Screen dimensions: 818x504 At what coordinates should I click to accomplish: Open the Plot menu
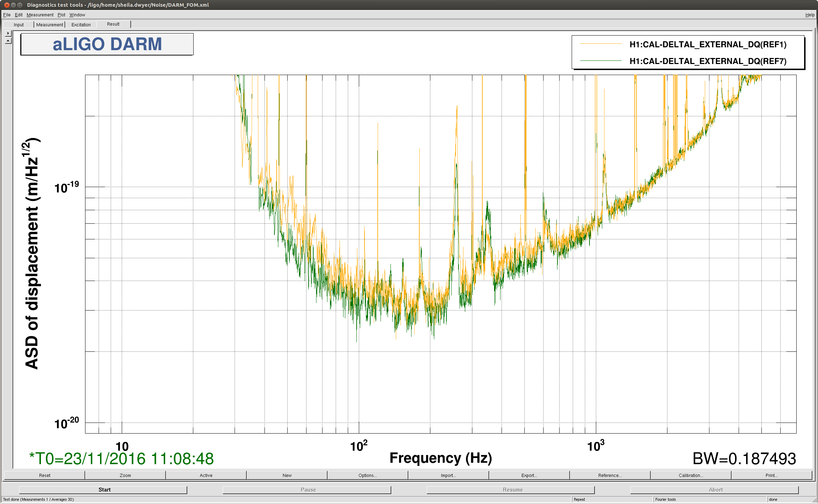[62, 15]
